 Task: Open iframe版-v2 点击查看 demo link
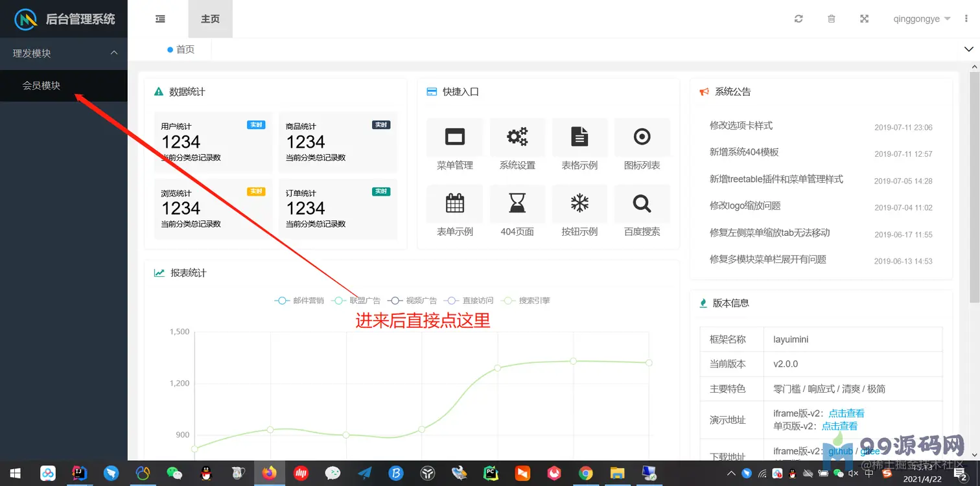(846, 413)
